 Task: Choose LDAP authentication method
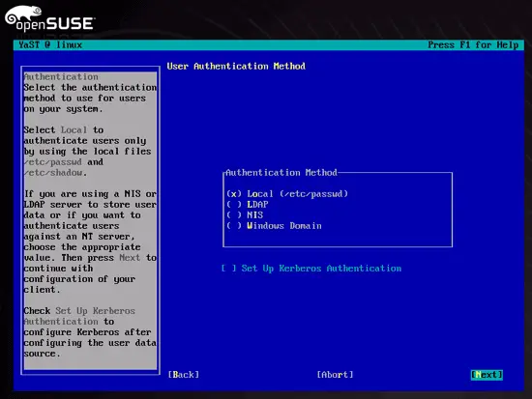(x=248, y=205)
